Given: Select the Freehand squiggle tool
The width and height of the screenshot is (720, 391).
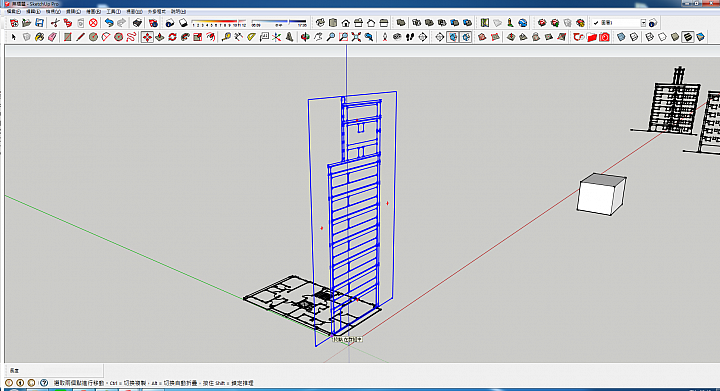Looking at the screenshot, I should [x=131, y=37].
